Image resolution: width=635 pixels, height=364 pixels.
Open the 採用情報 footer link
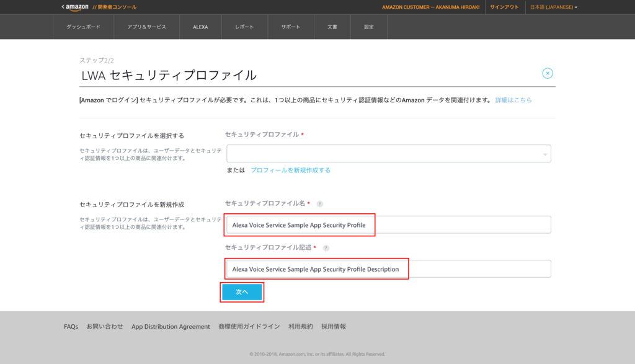coord(334,326)
